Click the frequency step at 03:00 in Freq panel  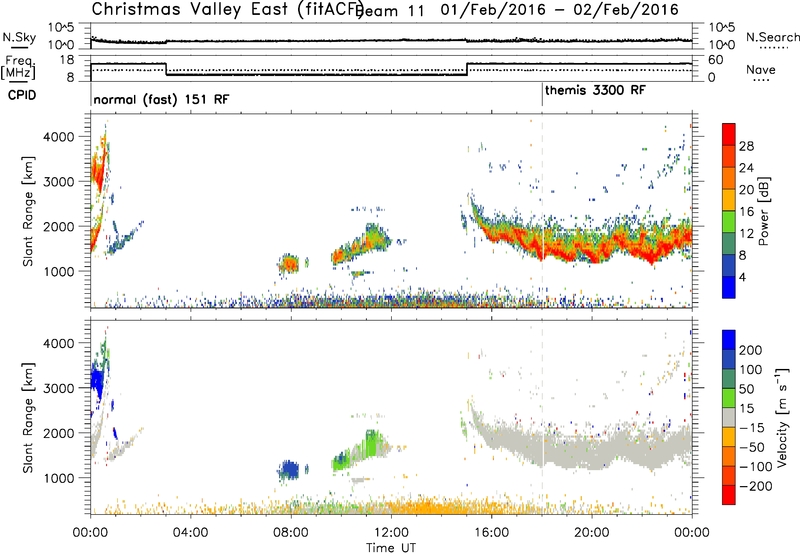166,69
